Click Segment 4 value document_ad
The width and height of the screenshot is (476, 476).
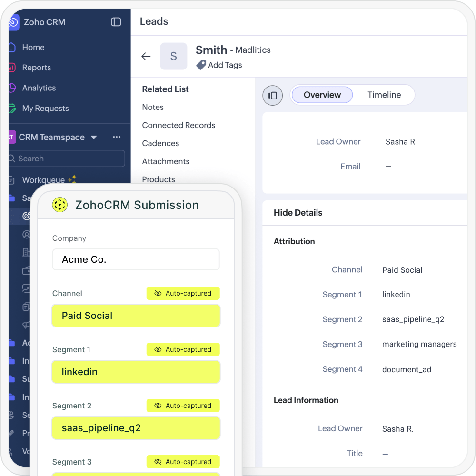407,369
